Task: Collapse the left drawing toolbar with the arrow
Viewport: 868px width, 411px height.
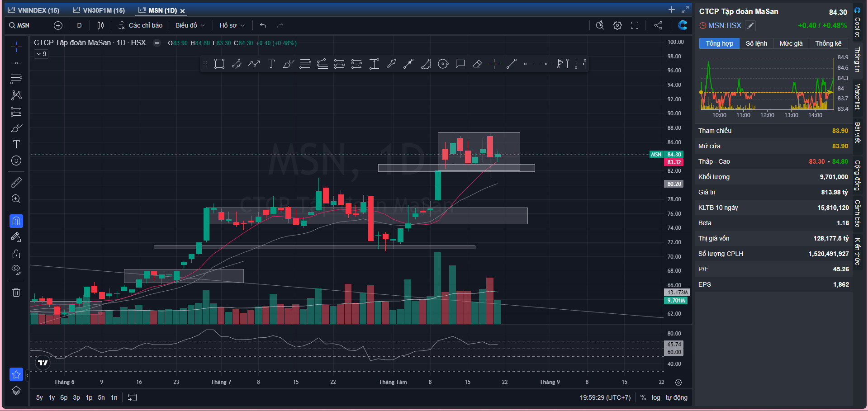Action: [x=27, y=375]
